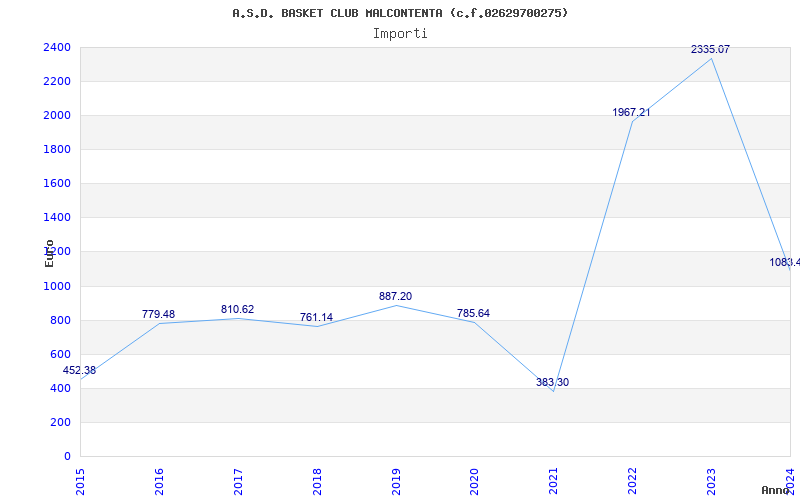The image size is (800, 500).
Task: Click the 2021 x-axis label
Action: pos(554,481)
